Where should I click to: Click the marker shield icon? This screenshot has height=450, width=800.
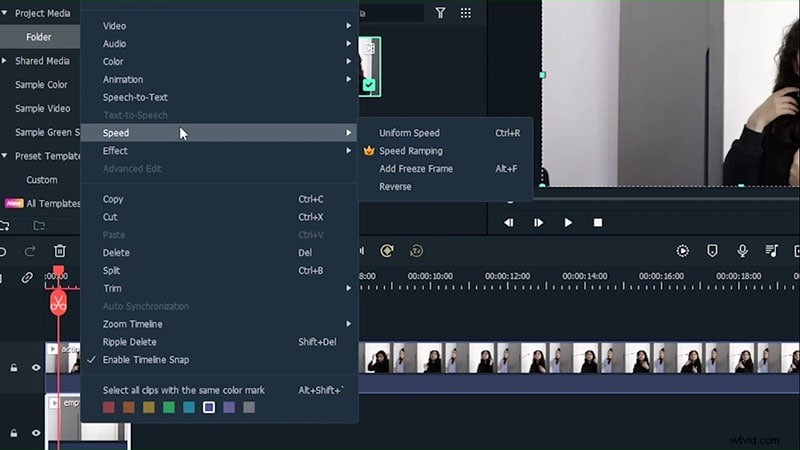[x=712, y=251]
